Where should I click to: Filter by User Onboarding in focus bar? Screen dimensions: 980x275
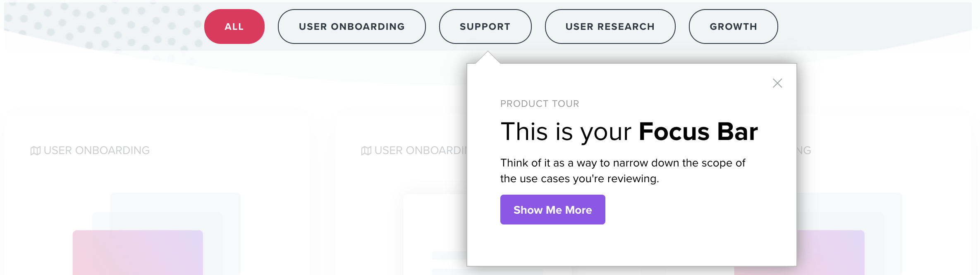351,27
